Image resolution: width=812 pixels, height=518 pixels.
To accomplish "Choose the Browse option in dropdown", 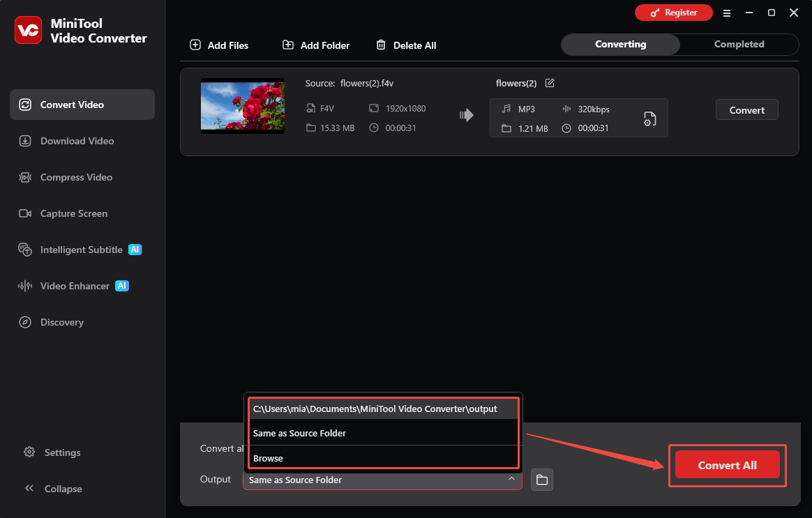I will click(383, 458).
